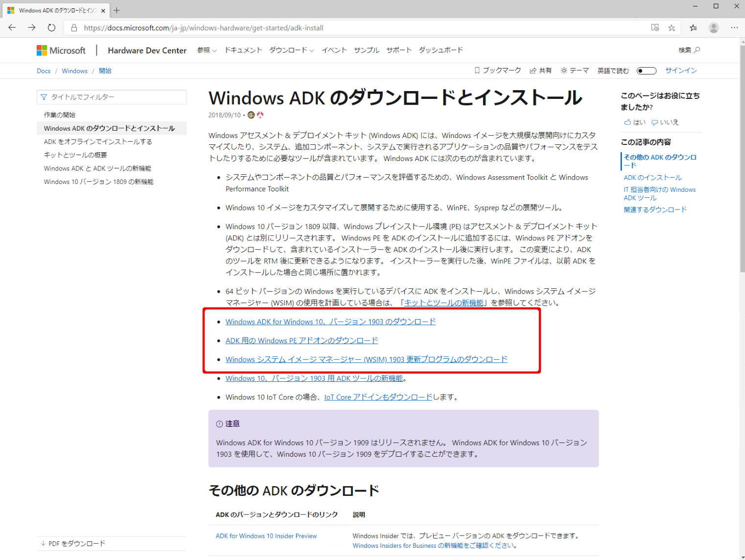The width and height of the screenshot is (745, 560).
Task: Open the reading view icon in the address bar
Action: coord(655,28)
